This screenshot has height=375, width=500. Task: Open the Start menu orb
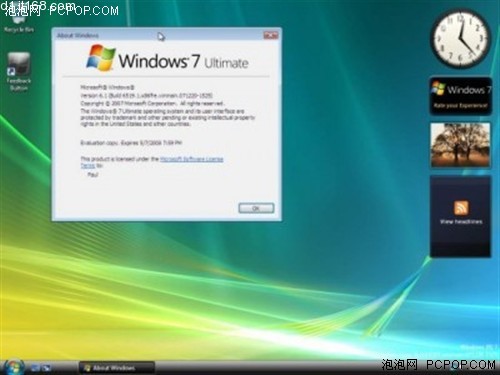(14, 367)
